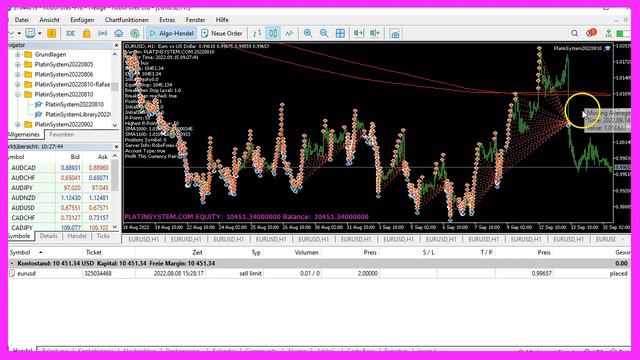640x360 pixels.
Task: Click the Market Watch vertical scrollbar thumb
Action: (x=115, y=175)
